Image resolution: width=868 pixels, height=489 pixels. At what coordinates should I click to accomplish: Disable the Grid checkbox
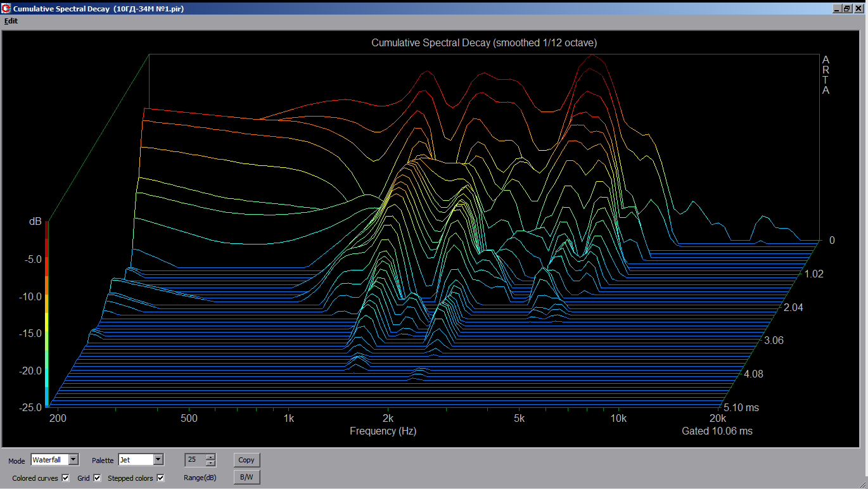click(x=97, y=478)
